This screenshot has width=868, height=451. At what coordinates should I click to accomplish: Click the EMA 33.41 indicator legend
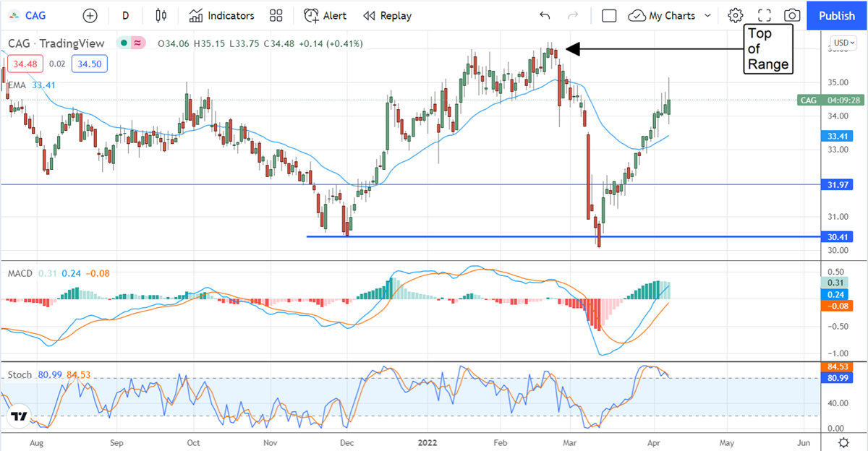33,85
